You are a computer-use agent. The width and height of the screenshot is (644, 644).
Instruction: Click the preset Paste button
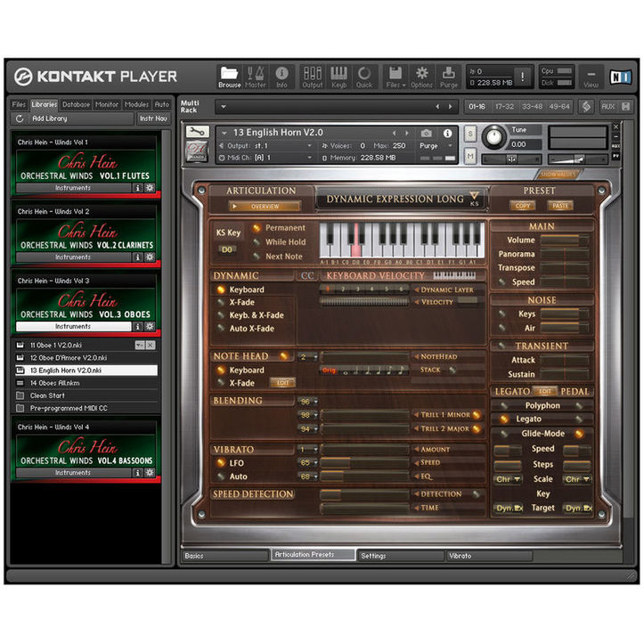(x=560, y=206)
